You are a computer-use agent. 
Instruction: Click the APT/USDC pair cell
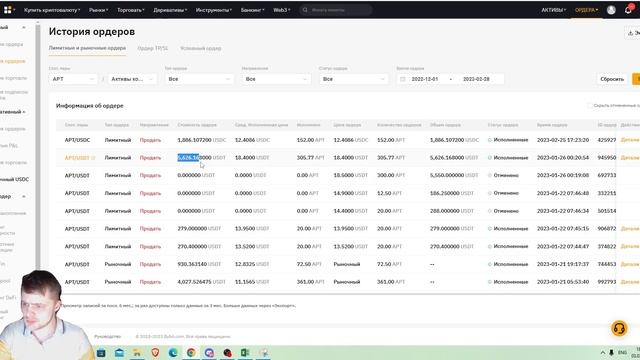tap(77, 140)
